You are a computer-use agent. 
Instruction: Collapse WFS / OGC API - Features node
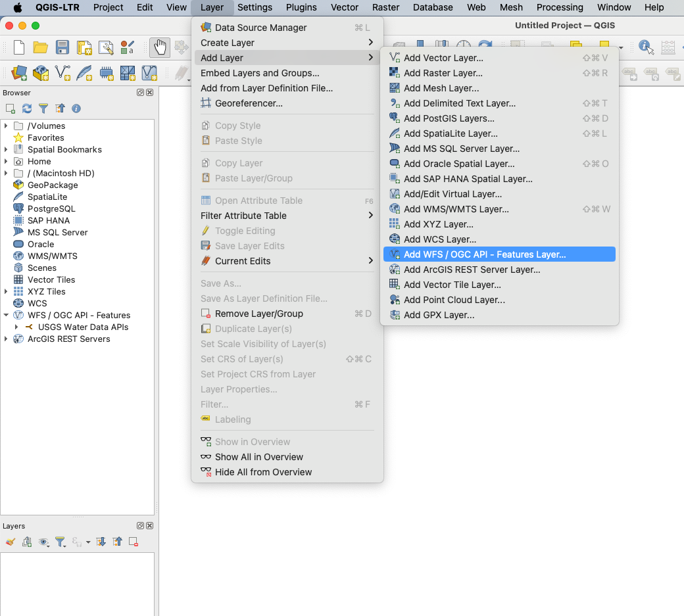tap(6, 315)
